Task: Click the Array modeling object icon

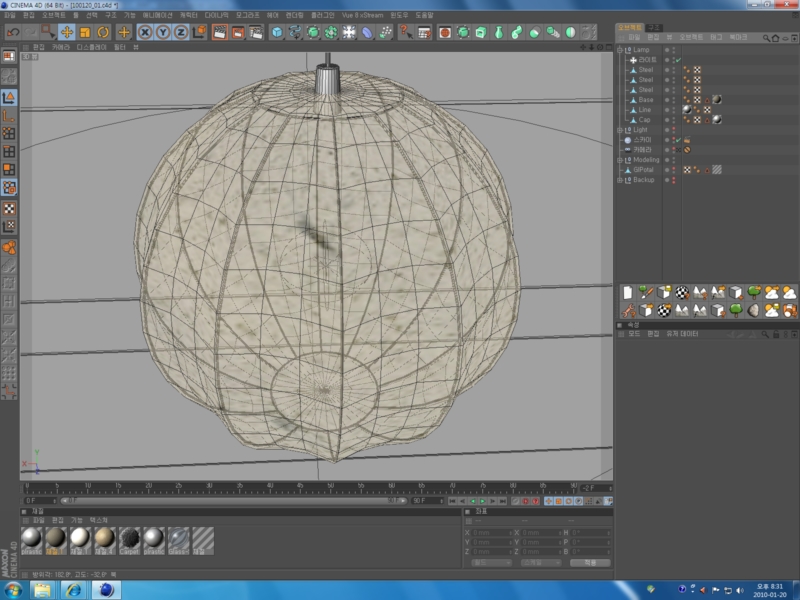Action: [331, 33]
